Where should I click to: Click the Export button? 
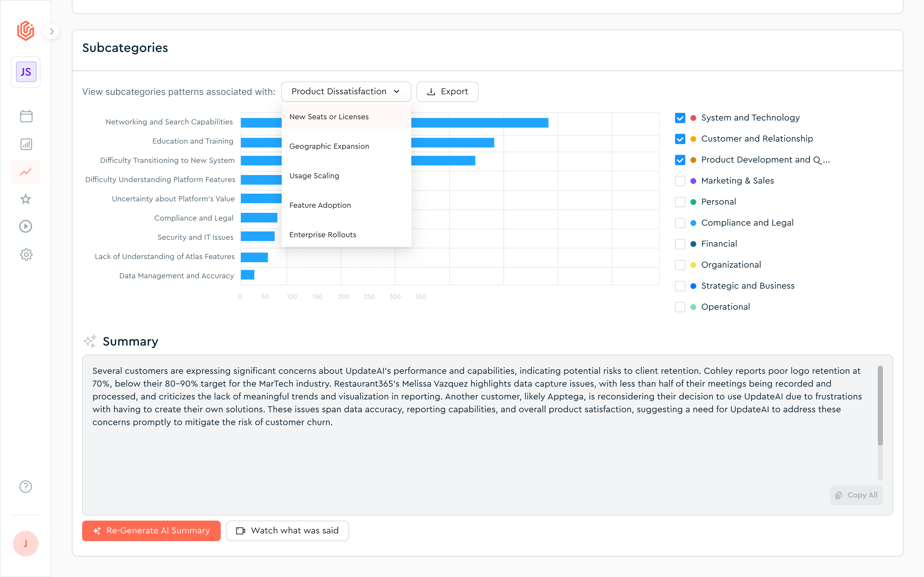coord(447,92)
